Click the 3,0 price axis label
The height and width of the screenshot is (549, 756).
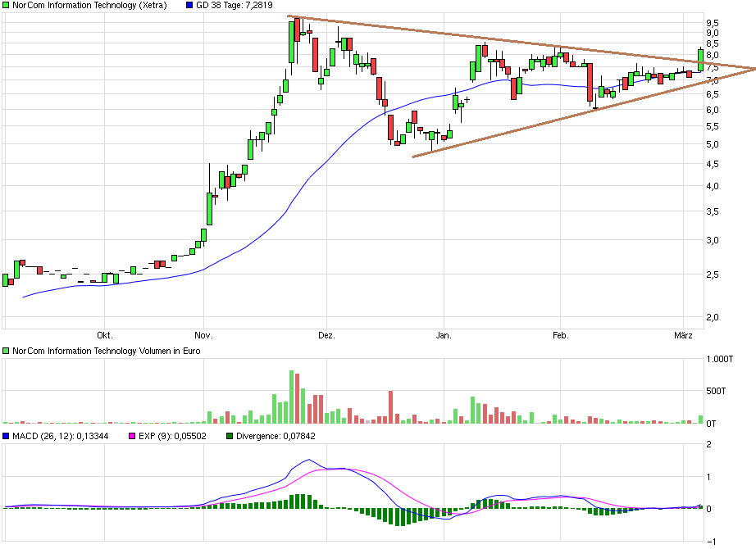pos(713,240)
